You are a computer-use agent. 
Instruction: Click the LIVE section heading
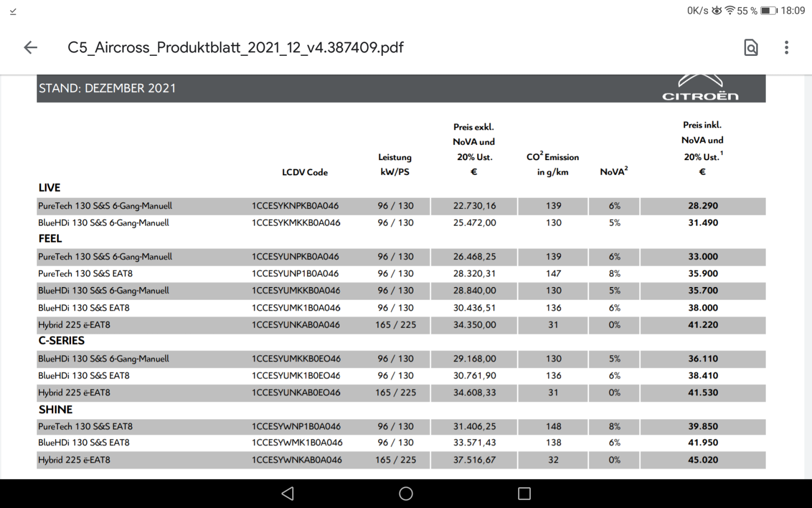tap(49, 188)
